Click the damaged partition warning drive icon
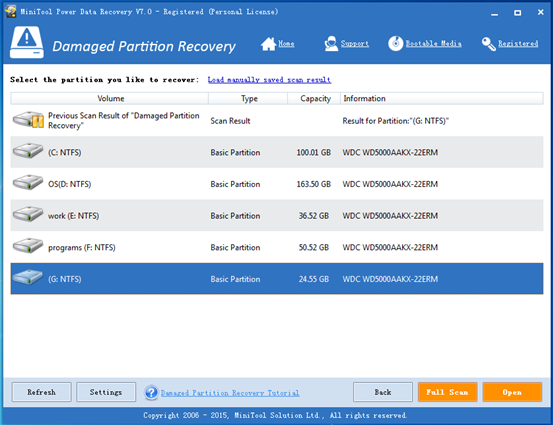 27,42
